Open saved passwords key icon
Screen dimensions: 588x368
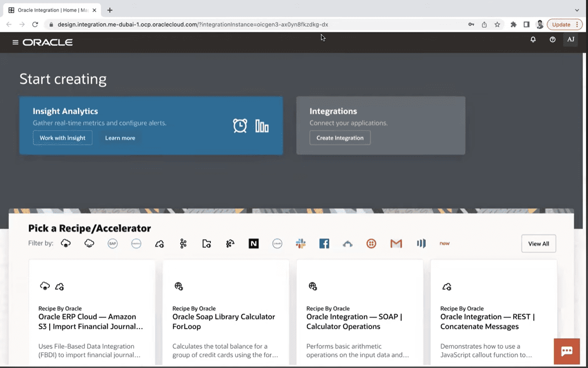471,25
